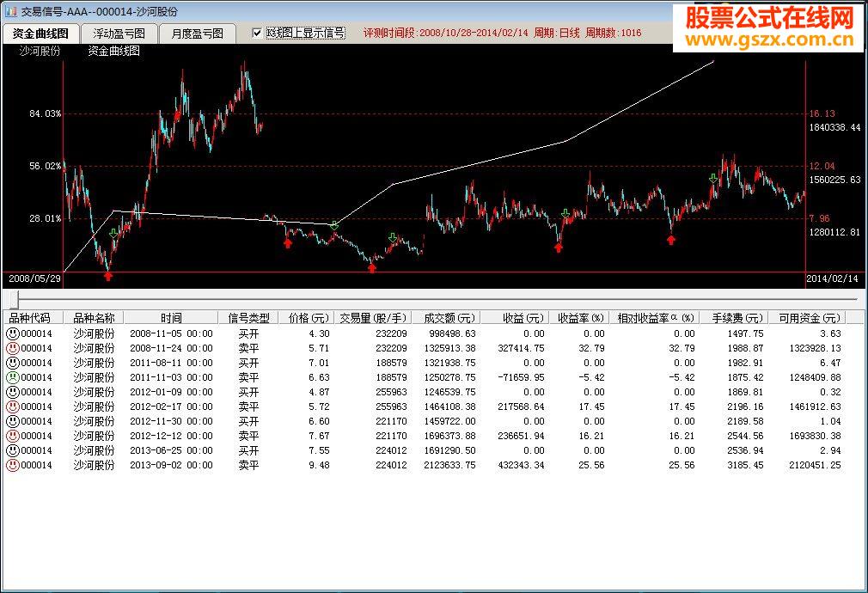Select the 2013-09-02 00:00 time cell
Viewport: 868px width, 593px height.
(171, 465)
